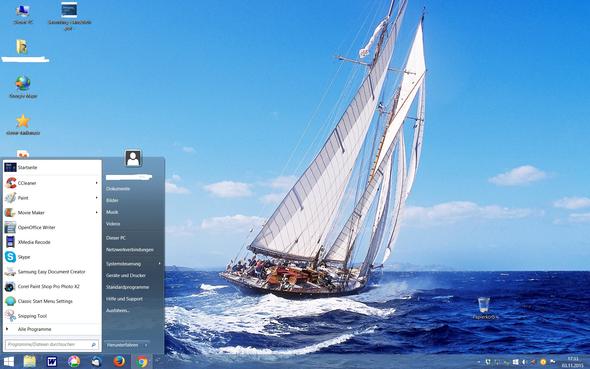
Task: Show hidden tray icons arrow
Action: [x=479, y=362]
